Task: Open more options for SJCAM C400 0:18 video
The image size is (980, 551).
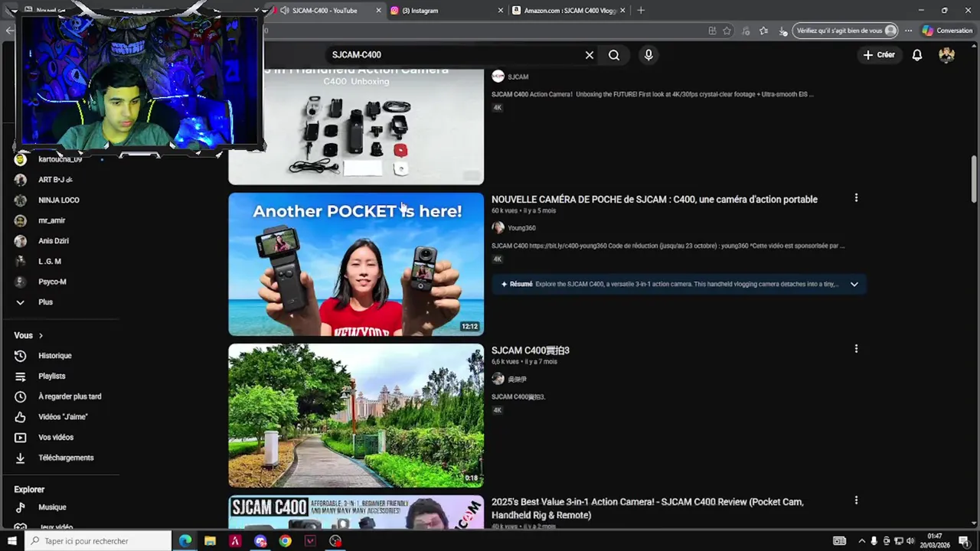Action: (856, 349)
